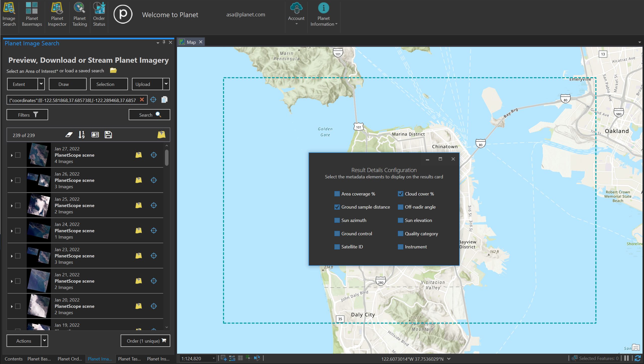Open the Upload dropdown arrow
The image size is (644, 364).
point(166,84)
